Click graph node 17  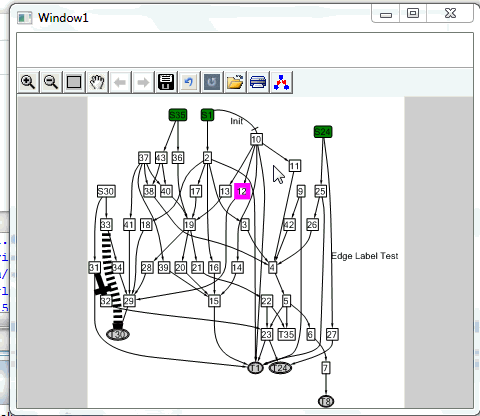[x=195, y=191]
